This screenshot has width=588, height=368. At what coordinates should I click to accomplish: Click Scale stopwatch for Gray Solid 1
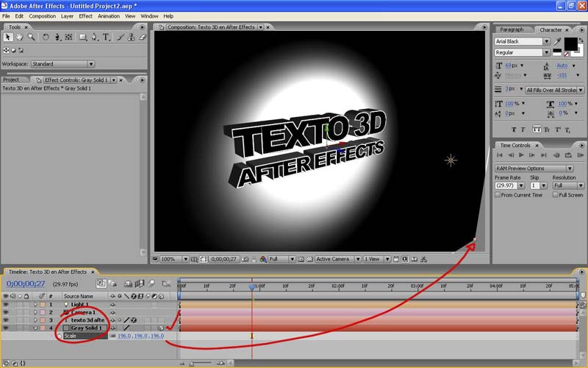click(x=60, y=336)
